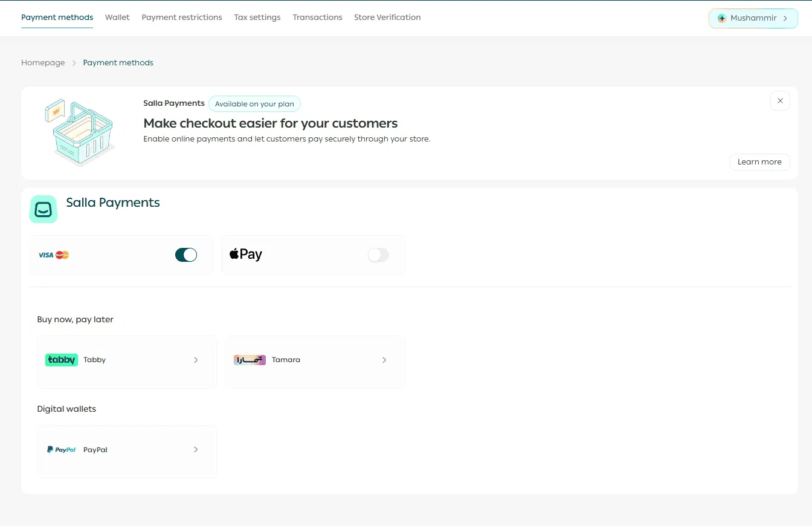Click the Apple Pay logo
The height and width of the screenshot is (526, 812).
pos(246,255)
